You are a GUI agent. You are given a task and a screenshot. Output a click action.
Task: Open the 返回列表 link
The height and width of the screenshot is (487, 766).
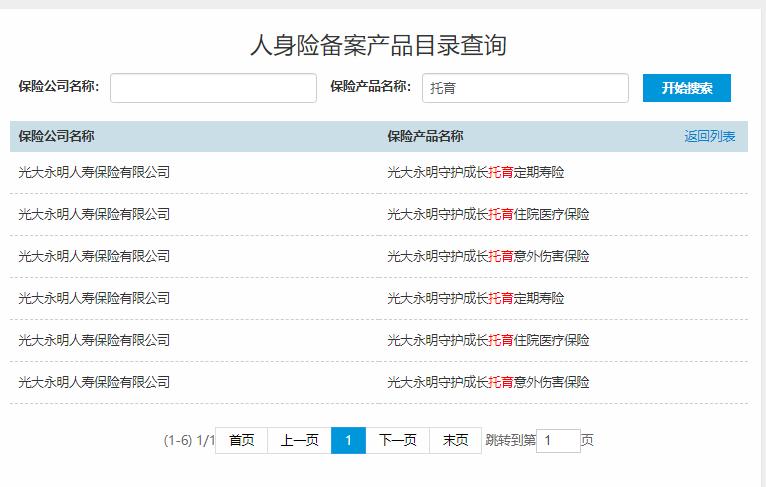click(709, 136)
